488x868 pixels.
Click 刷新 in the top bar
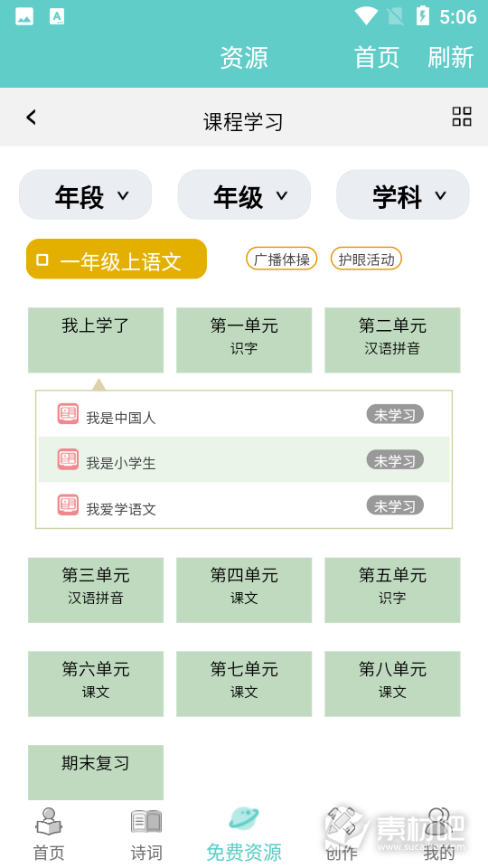click(451, 58)
